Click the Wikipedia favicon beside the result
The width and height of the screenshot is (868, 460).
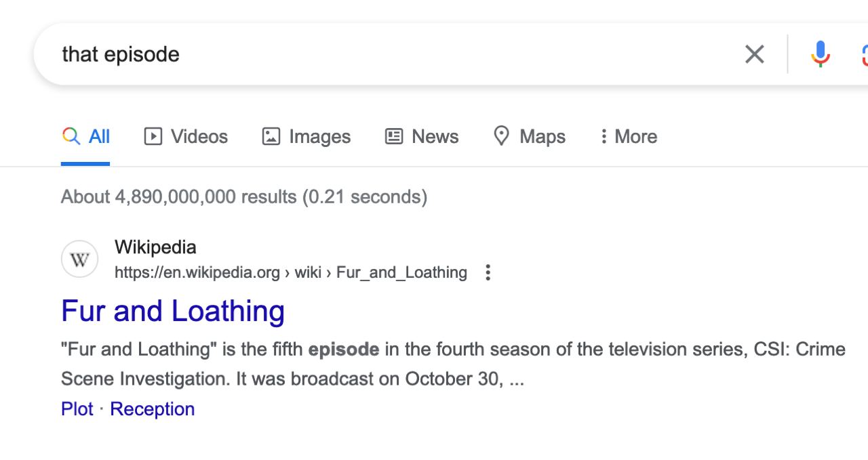click(x=79, y=260)
